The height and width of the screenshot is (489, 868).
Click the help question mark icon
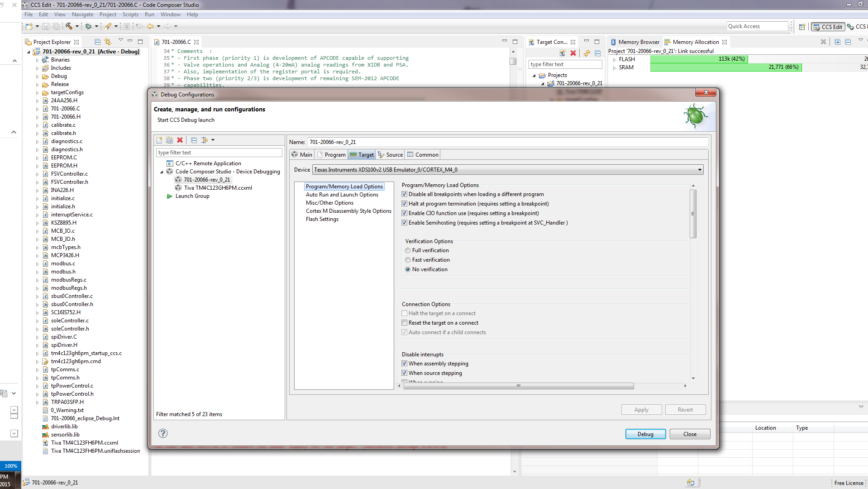click(x=163, y=434)
